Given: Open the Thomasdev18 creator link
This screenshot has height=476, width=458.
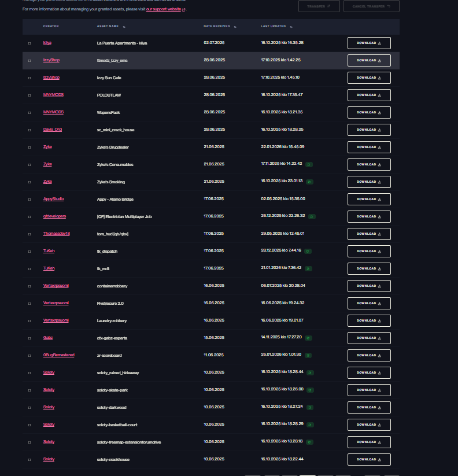Looking at the screenshot, I should point(57,234).
